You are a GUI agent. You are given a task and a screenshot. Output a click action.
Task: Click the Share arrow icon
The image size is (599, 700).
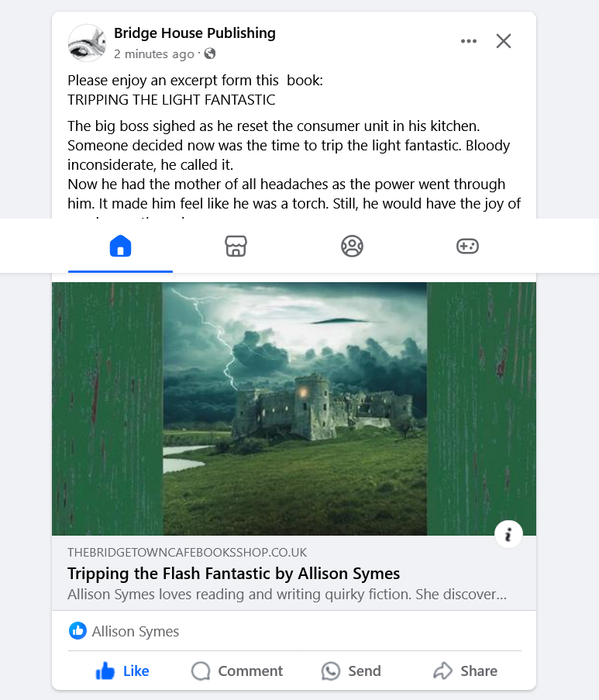[x=444, y=671]
